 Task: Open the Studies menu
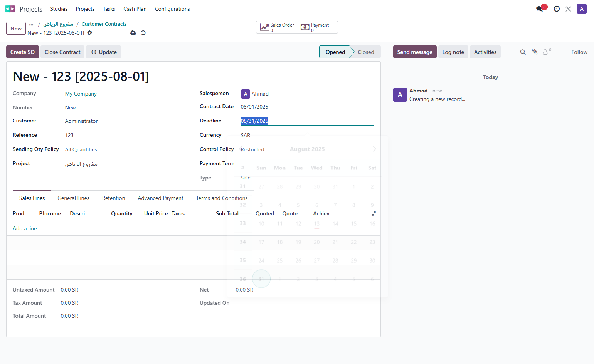coord(59,9)
